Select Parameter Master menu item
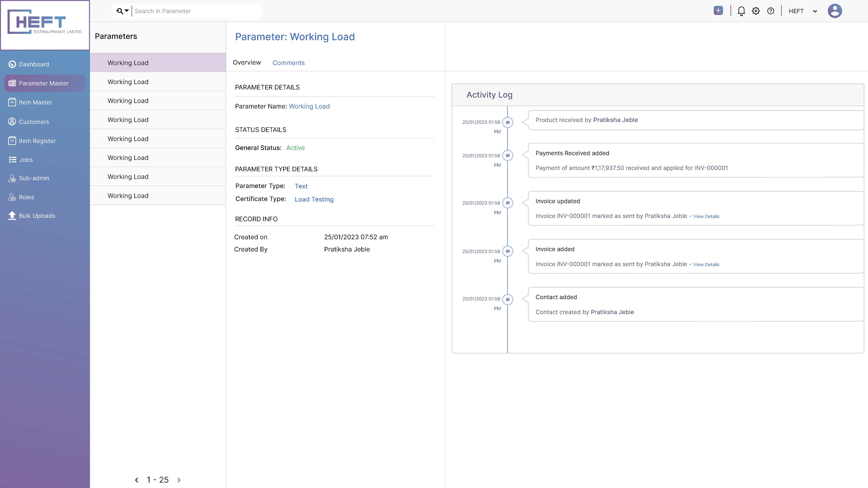 click(x=45, y=83)
